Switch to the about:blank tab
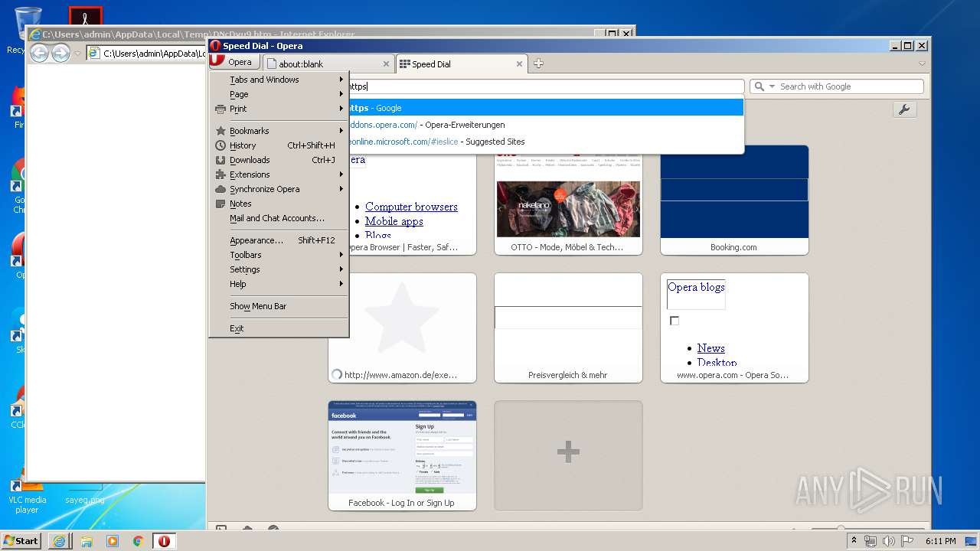This screenshot has width=980, height=551. [x=328, y=64]
